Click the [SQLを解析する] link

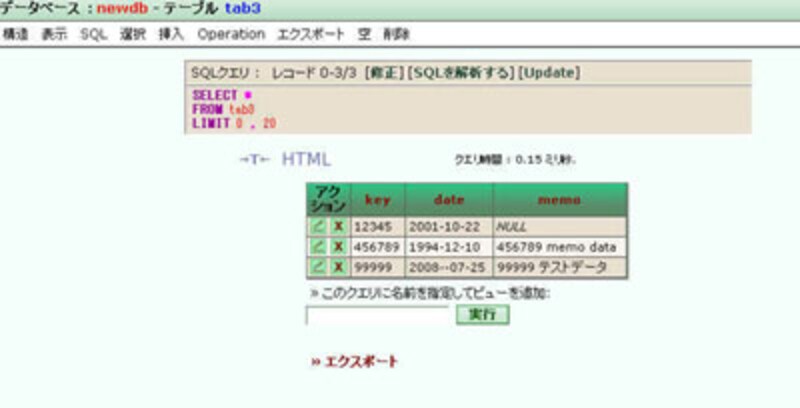pyautogui.click(x=464, y=72)
